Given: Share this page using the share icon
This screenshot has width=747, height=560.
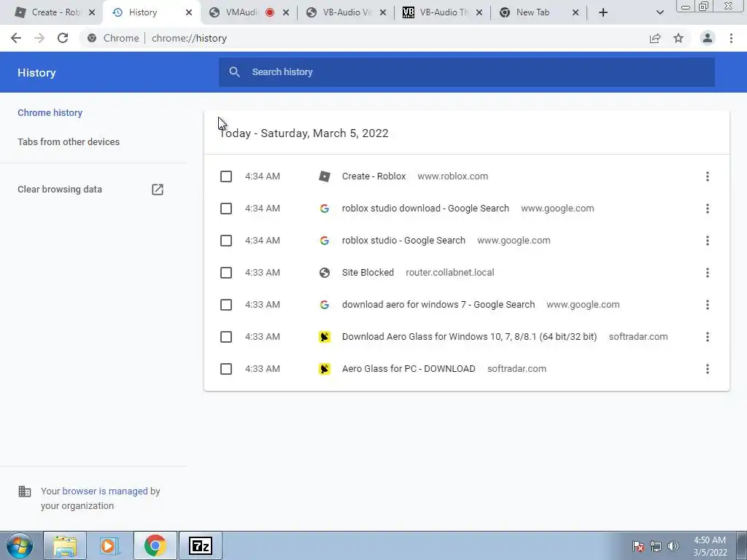Looking at the screenshot, I should click(x=655, y=38).
